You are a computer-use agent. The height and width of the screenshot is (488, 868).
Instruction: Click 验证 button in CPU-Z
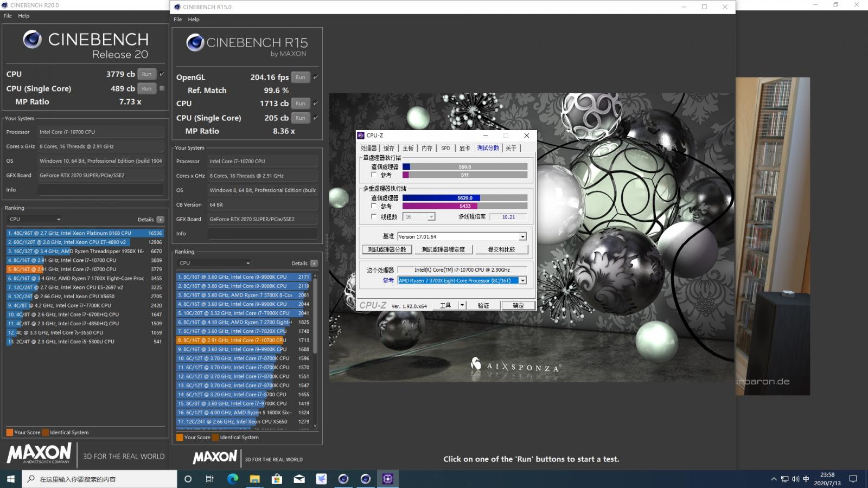tap(483, 305)
